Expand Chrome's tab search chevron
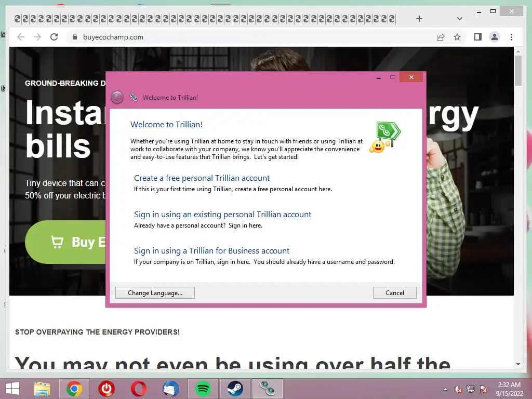The height and width of the screenshot is (399, 532). (x=459, y=19)
